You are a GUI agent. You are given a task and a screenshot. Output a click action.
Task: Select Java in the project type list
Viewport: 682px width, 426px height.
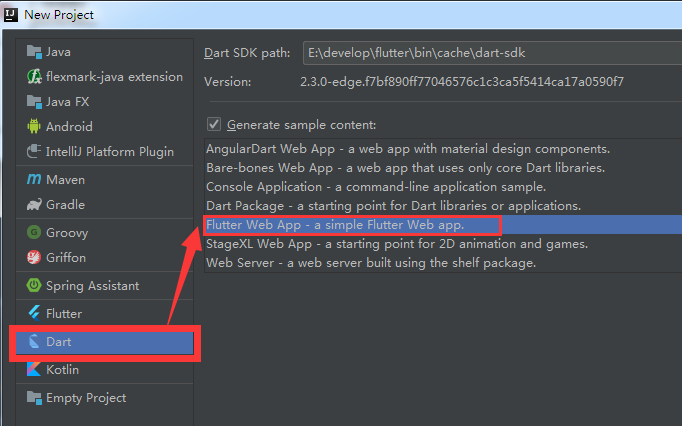[x=104, y=52]
